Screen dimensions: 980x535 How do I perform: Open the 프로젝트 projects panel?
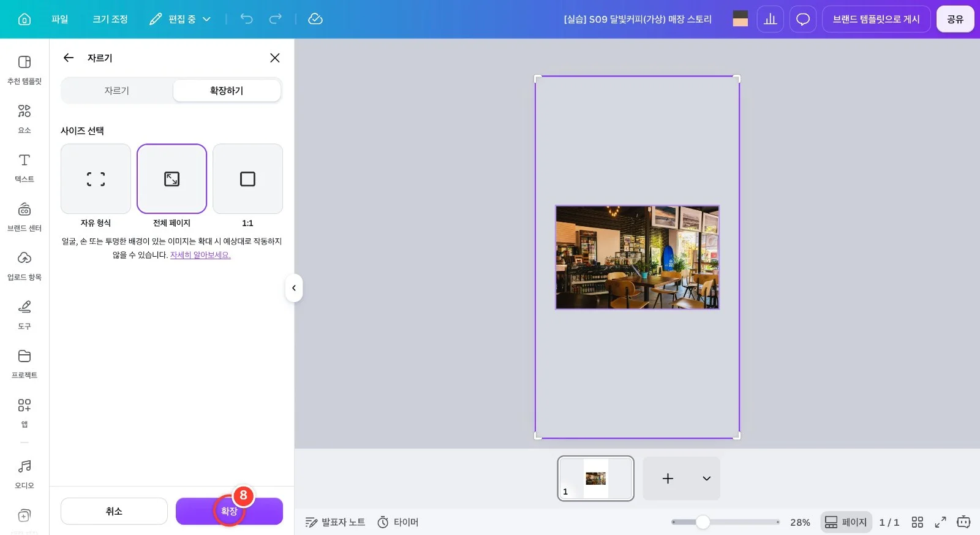[24, 364]
